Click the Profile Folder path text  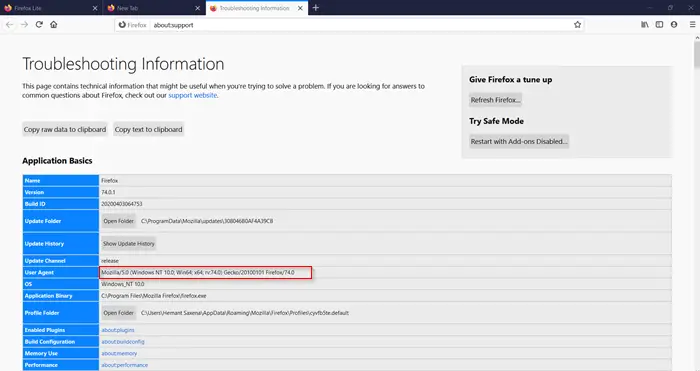pyautogui.click(x=245, y=313)
